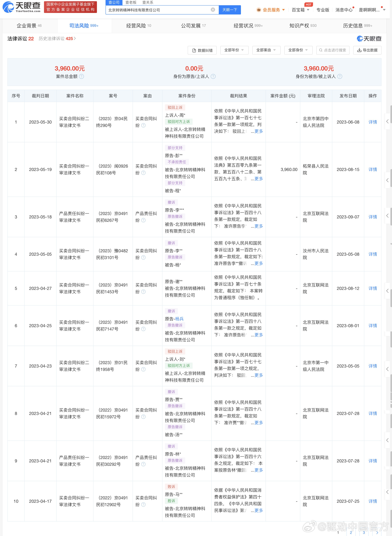Click the 驳回上诉 tag in row 1
Screen dimensions: 392x536
(x=175, y=108)
